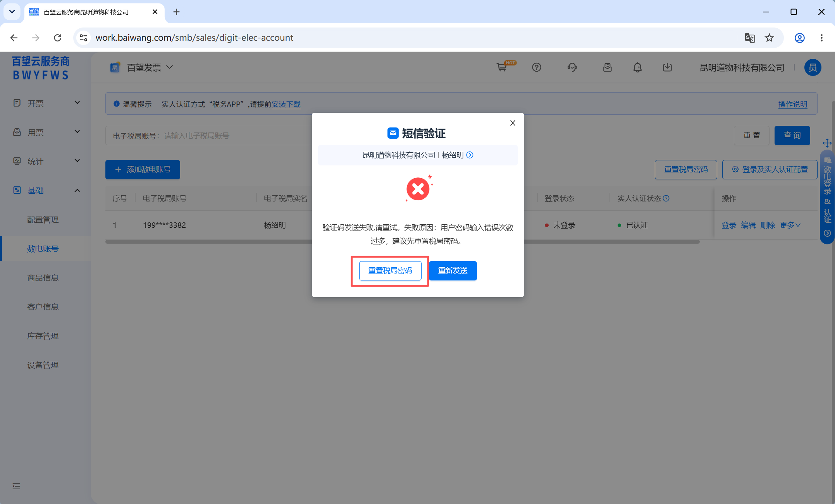Click the 安装下载 link in the notice
The height and width of the screenshot is (504, 835).
point(286,104)
